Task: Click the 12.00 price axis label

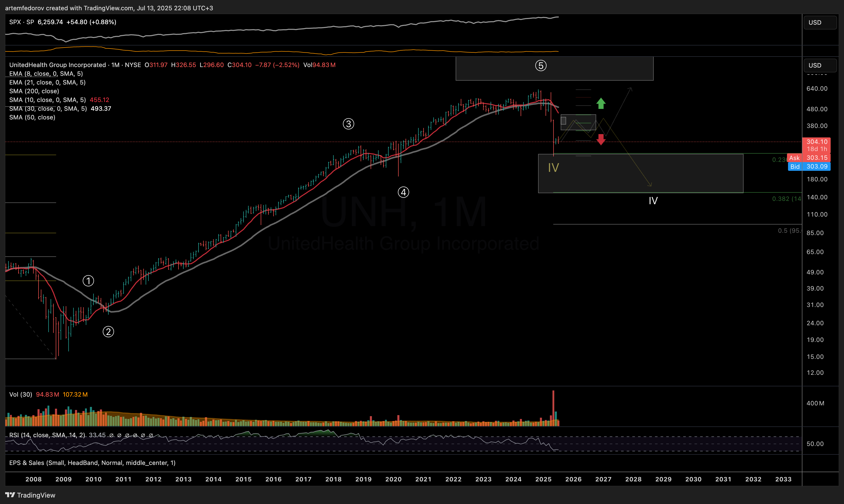Action: pos(815,373)
